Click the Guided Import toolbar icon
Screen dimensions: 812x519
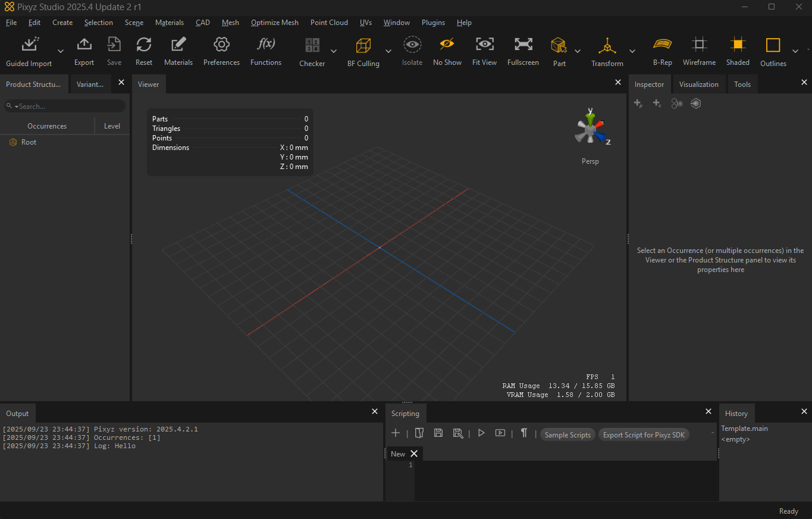point(29,45)
